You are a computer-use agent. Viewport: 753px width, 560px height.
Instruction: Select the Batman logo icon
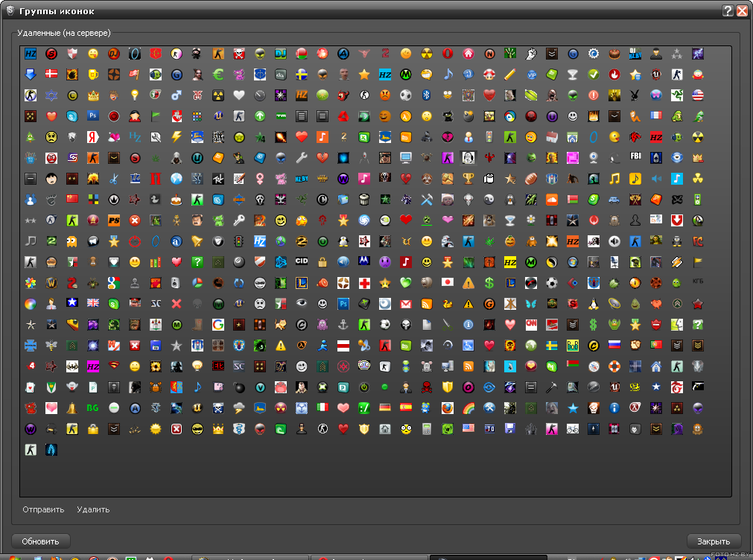[72, 366]
